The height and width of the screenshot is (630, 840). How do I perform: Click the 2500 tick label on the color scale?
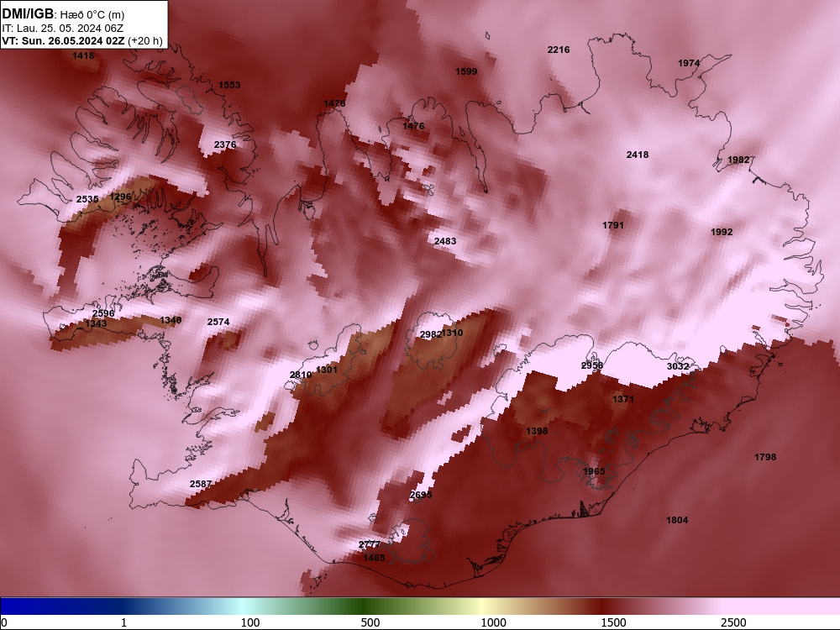733,622
